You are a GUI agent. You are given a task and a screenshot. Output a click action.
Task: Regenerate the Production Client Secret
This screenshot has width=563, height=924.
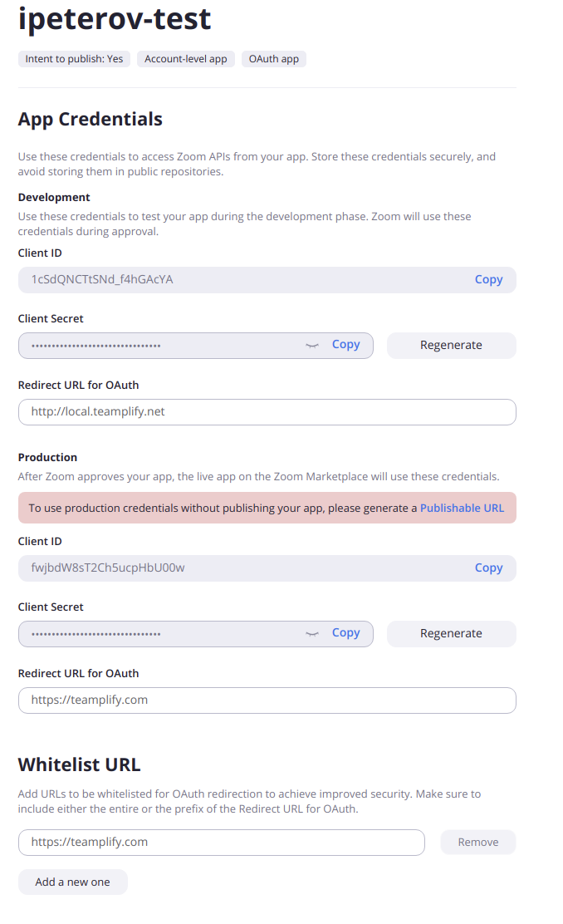451,633
